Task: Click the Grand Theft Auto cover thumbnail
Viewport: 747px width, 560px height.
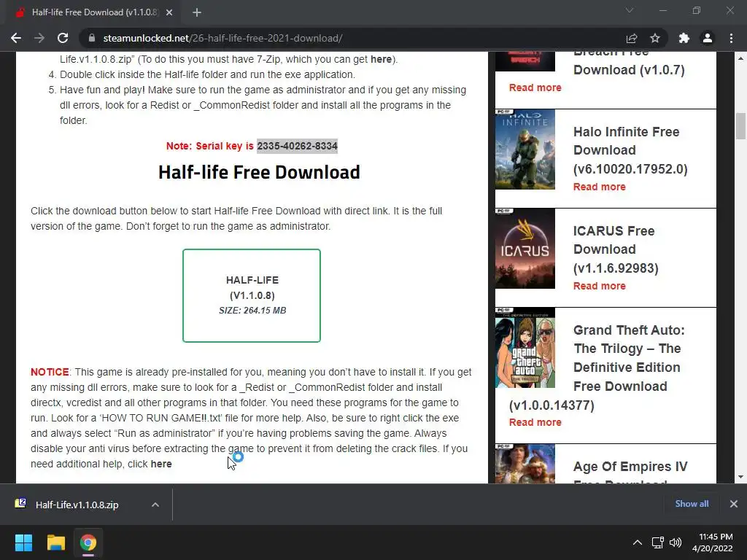Action: 525,348
